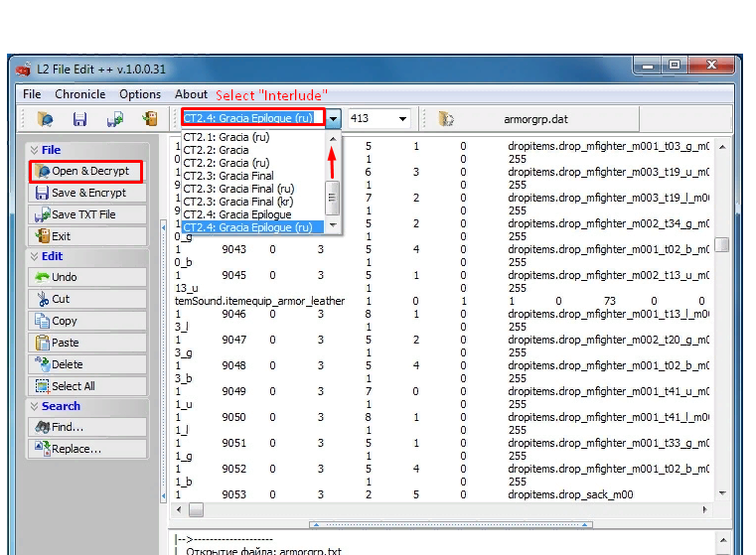Viewport: 756px width, 555px height.
Task: Click the Open & Decrypt button
Action: [86, 171]
